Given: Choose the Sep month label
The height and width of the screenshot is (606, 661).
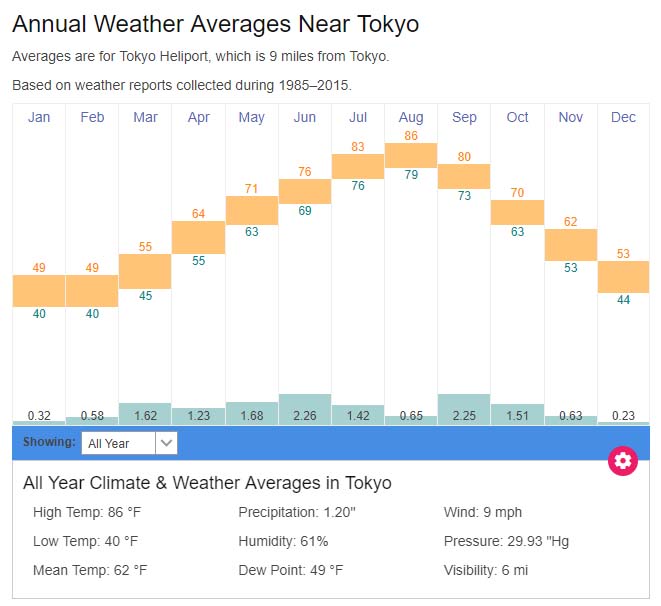Looking at the screenshot, I should [x=464, y=118].
